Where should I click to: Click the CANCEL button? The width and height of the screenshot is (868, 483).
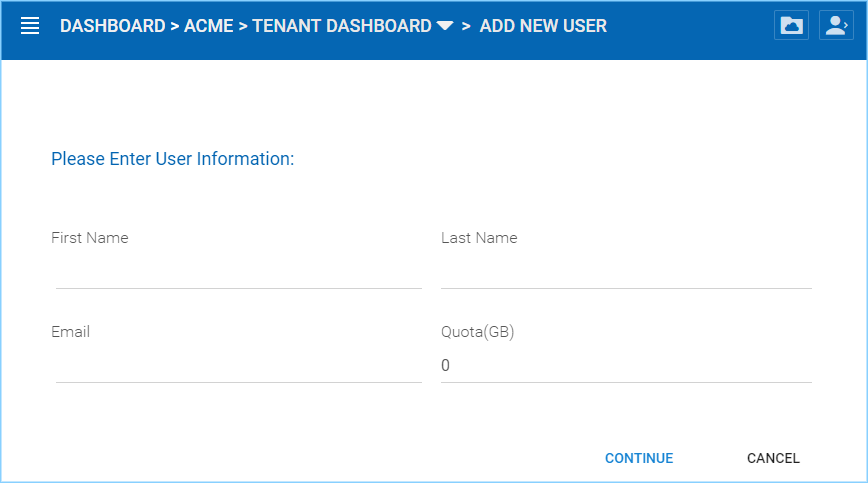773,458
